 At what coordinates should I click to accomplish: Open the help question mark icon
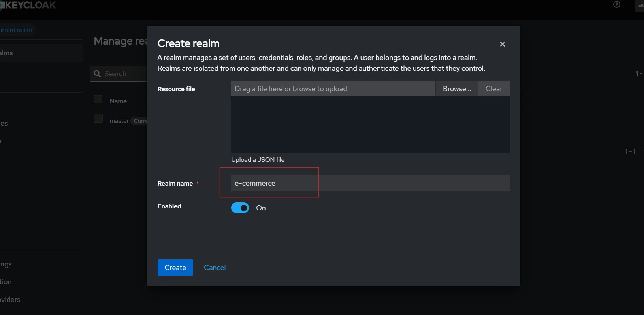point(616,5)
